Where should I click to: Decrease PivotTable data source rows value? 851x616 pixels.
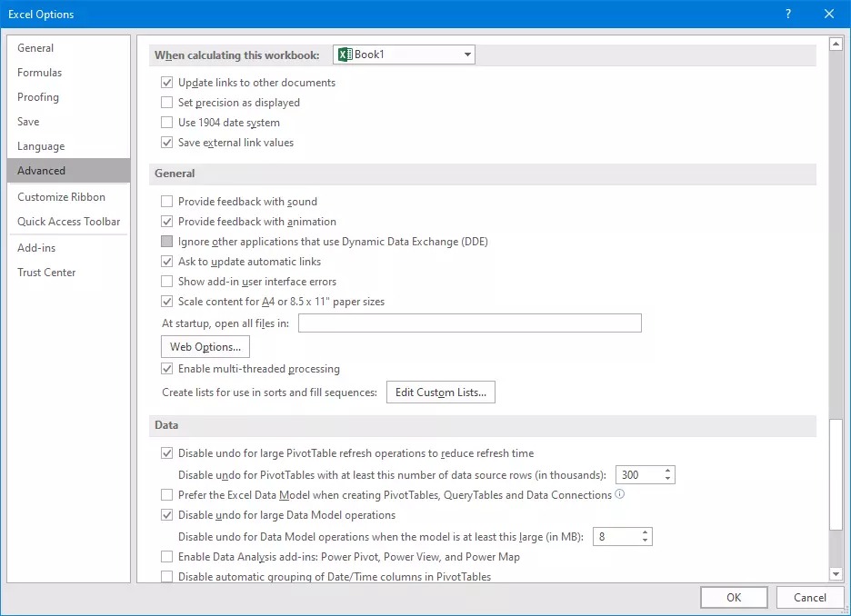tap(667, 479)
